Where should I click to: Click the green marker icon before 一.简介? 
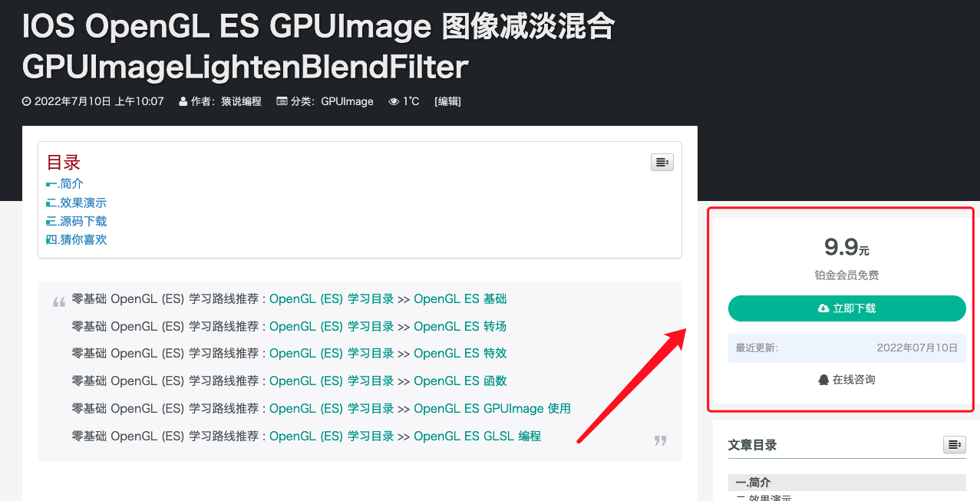50,183
